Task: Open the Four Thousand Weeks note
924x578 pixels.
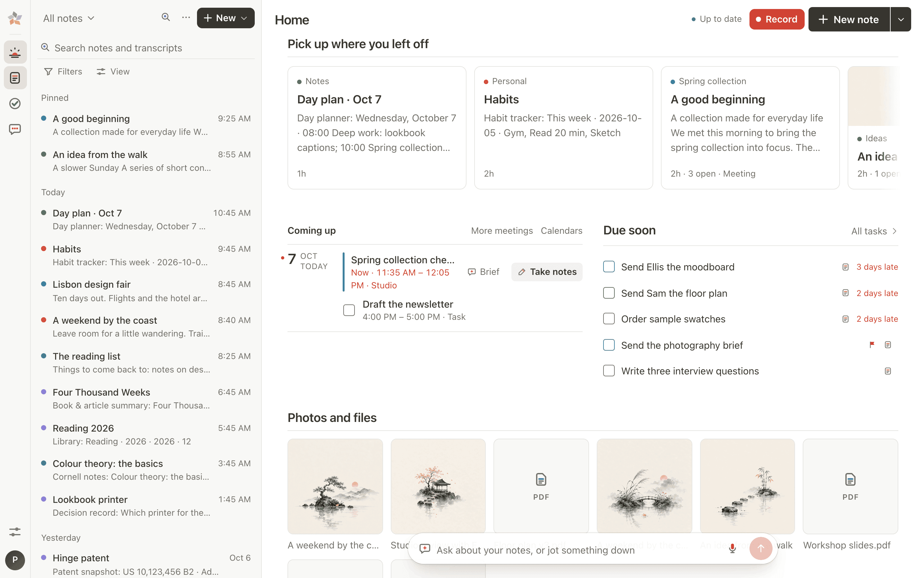Action: point(146,399)
